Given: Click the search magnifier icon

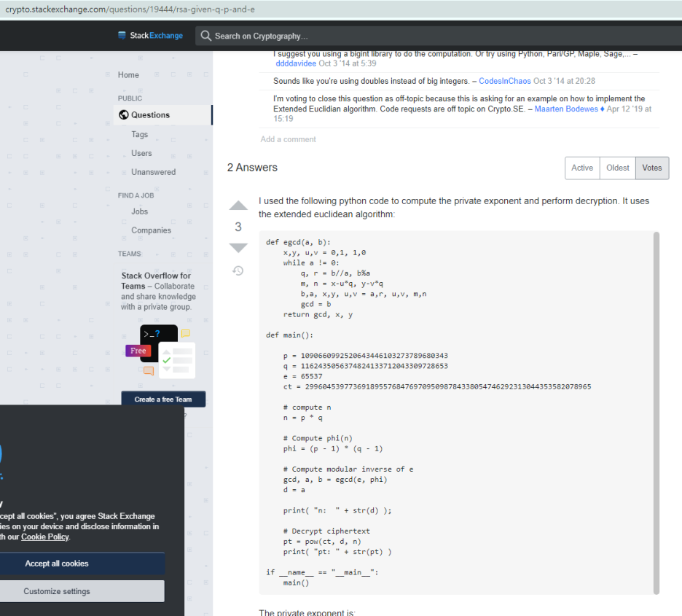Looking at the screenshot, I should [205, 36].
